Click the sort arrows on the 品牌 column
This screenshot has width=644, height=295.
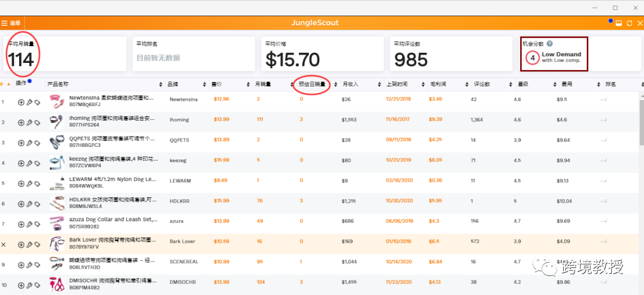tap(204, 84)
